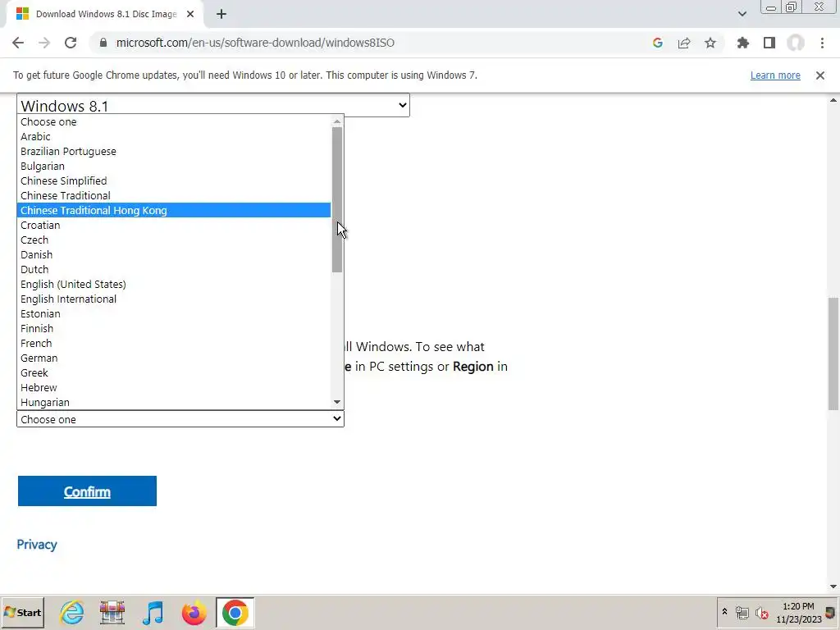Screen dimensions: 840x630
Task: Choose Greek from the list
Action: click(x=174, y=373)
